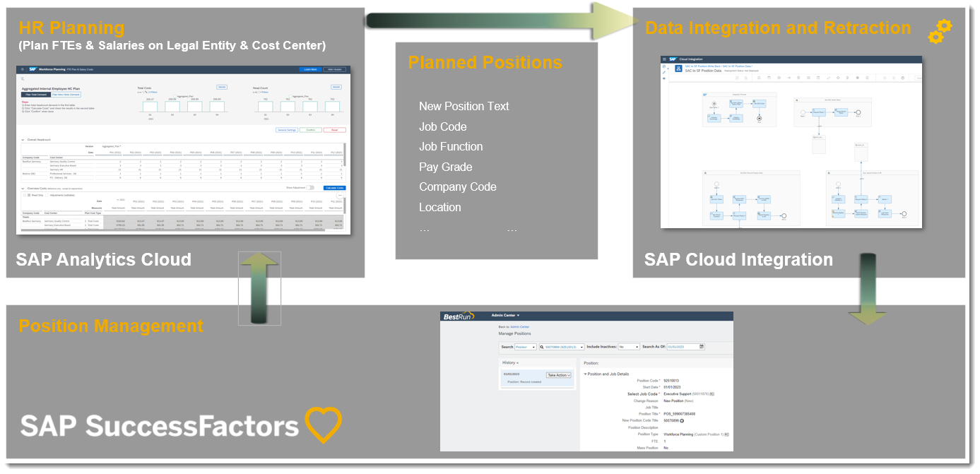Follow the Admin Center breadcrumb link
This screenshot has height=474, width=980.
(520, 327)
